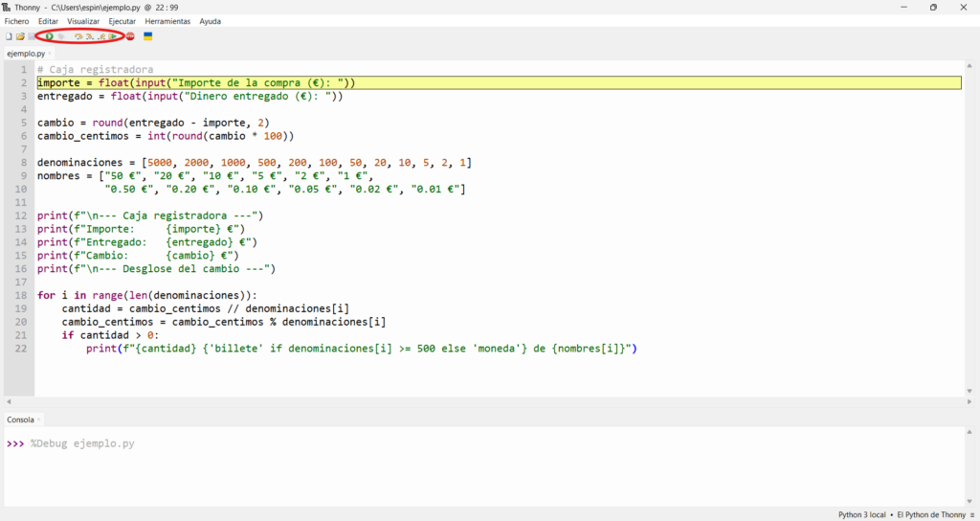Run current script with green play icon
Viewport: 980px width, 521px height.
point(50,36)
